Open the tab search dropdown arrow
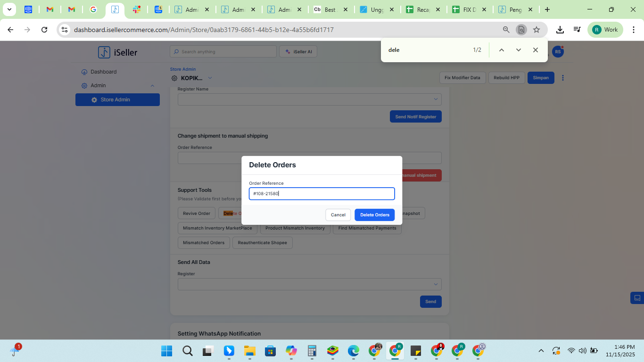The image size is (644, 362). (x=9, y=9)
